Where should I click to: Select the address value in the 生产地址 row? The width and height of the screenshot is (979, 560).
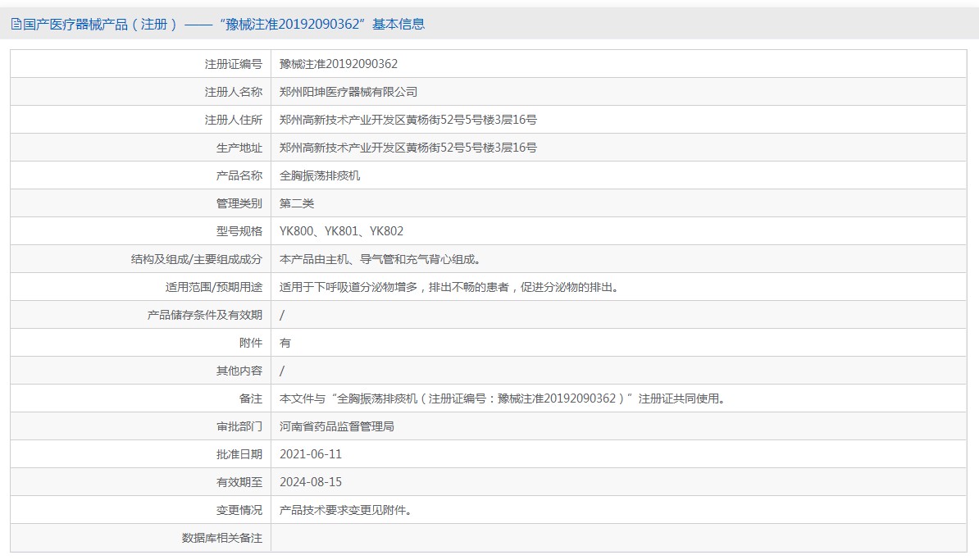click(x=408, y=148)
